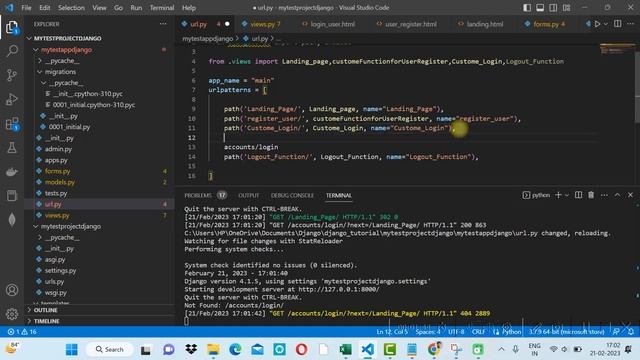The height and width of the screenshot is (360, 640).
Task: Open the Selection menu
Action: [x=71, y=8]
